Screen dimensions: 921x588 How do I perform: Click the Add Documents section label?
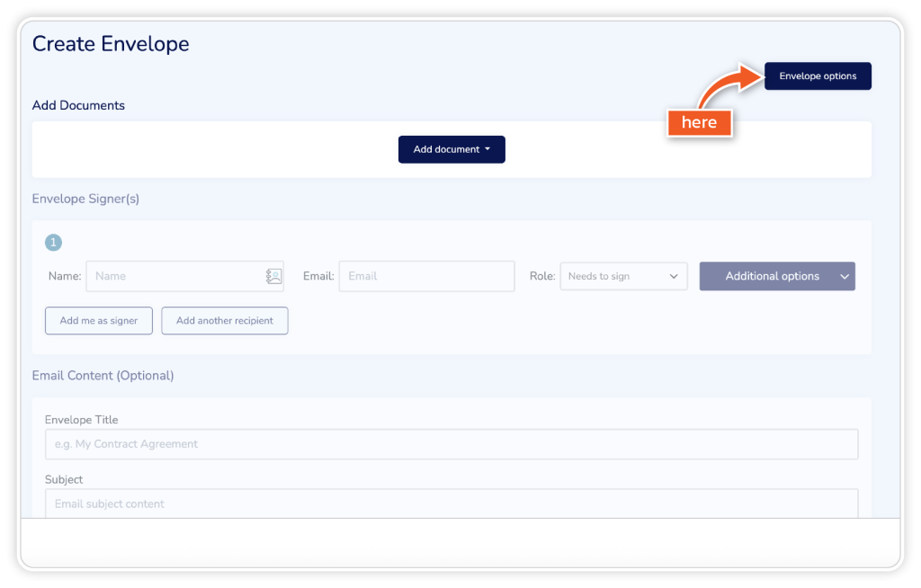pyautogui.click(x=78, y=105)
